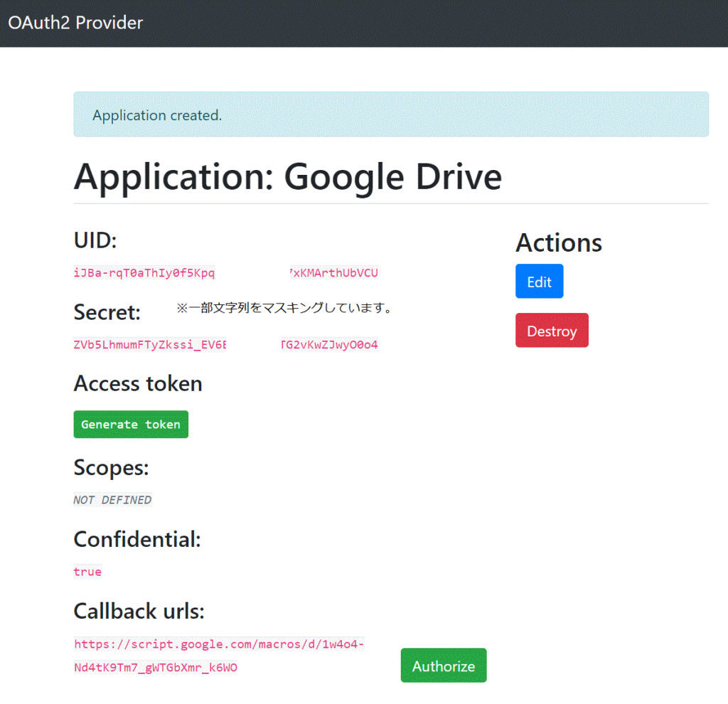
Task: Click the red Destroy button
Action: tap(552, 330)
